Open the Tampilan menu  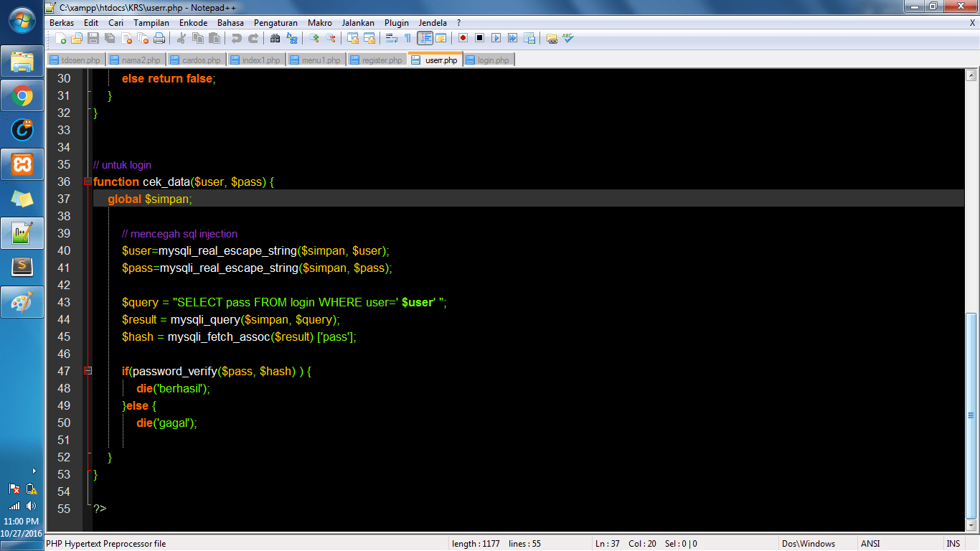pos(151,23)
